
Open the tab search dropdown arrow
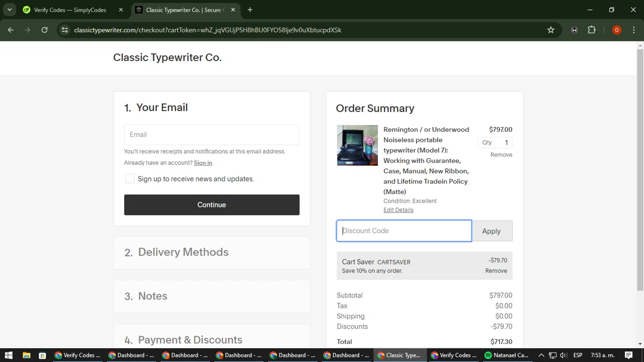tap(9, 10)
